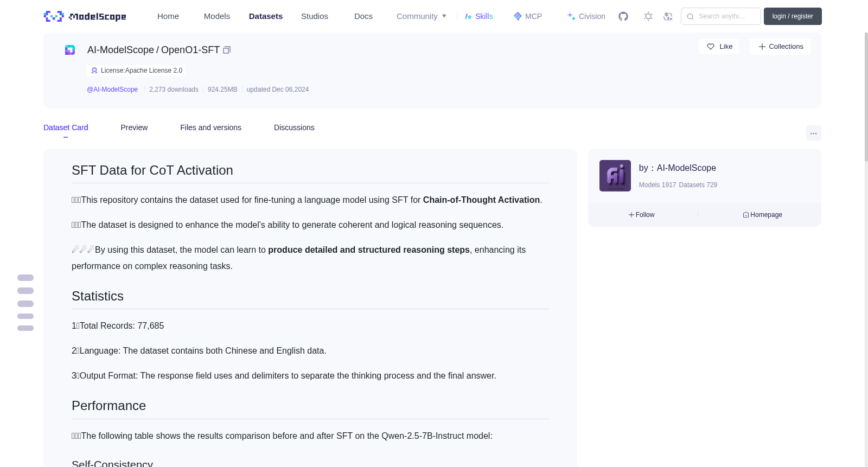Visit the organization Homepage
Image resolution: width=868 pixels, height=467 pixels.
click(x=762, y=215)
